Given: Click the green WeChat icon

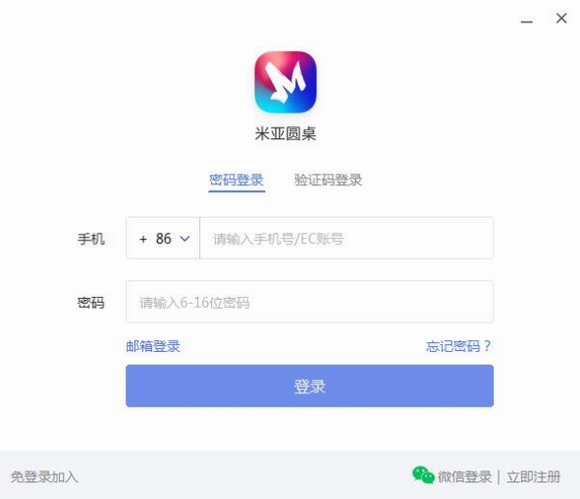Looking at the screenshot, I should [423, 475].
